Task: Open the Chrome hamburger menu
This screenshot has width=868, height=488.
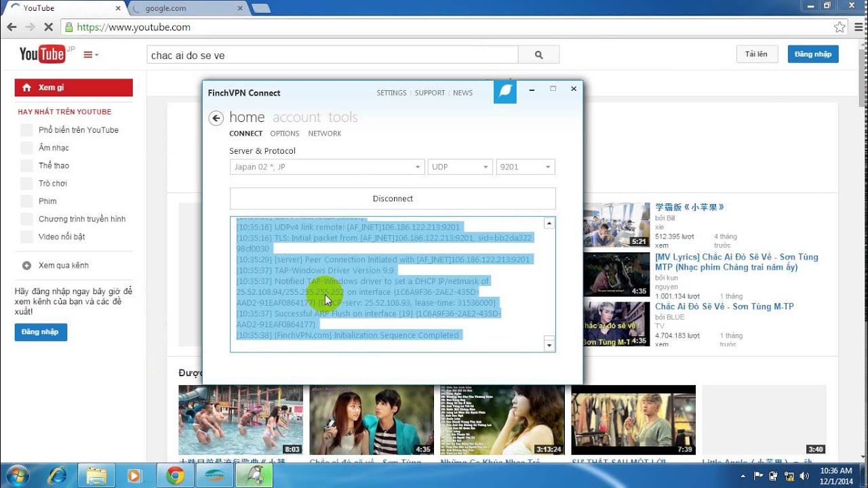Action: 858,28
